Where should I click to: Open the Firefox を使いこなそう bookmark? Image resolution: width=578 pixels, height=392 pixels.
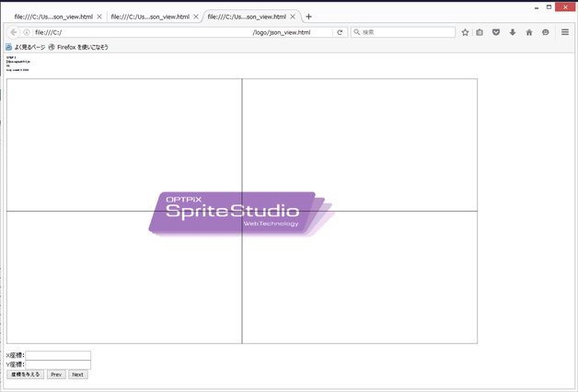(78, 47)
